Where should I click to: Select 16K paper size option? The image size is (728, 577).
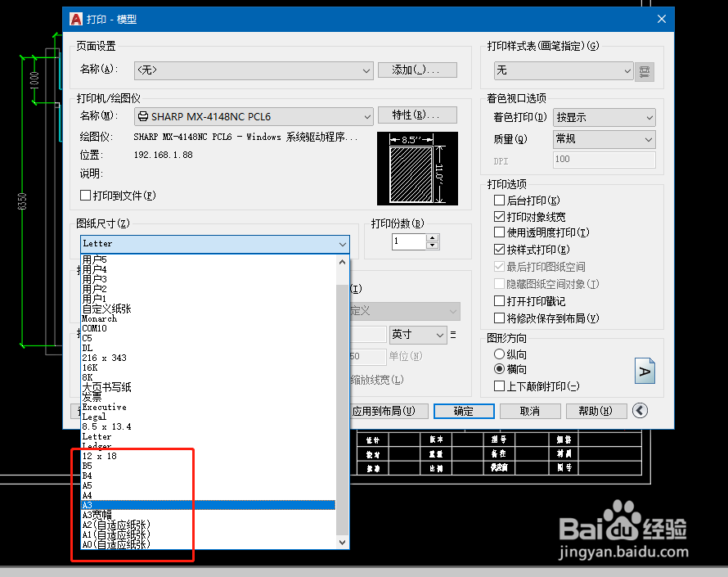pos(209,367)
